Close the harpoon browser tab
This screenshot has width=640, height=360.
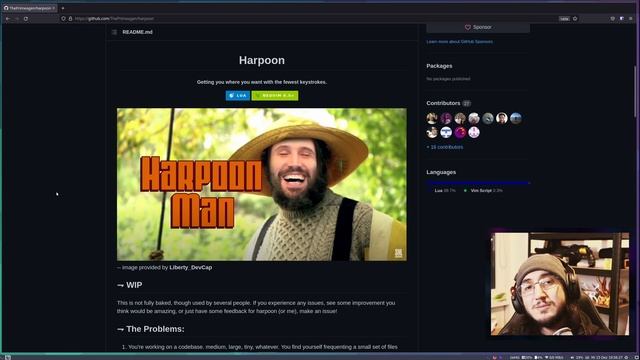pyautogui.click(x=53, y=8)
